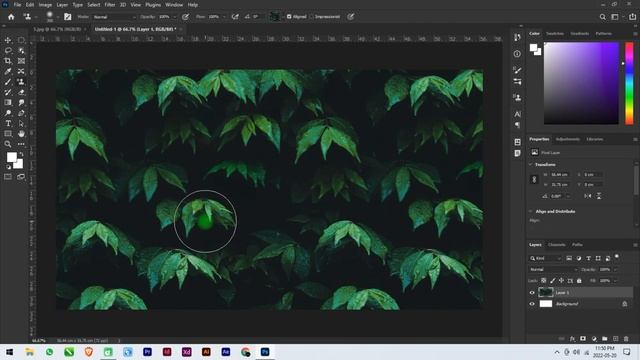
Task: Toggle the brush settings panel in options bar
Action: coord(68,17)
